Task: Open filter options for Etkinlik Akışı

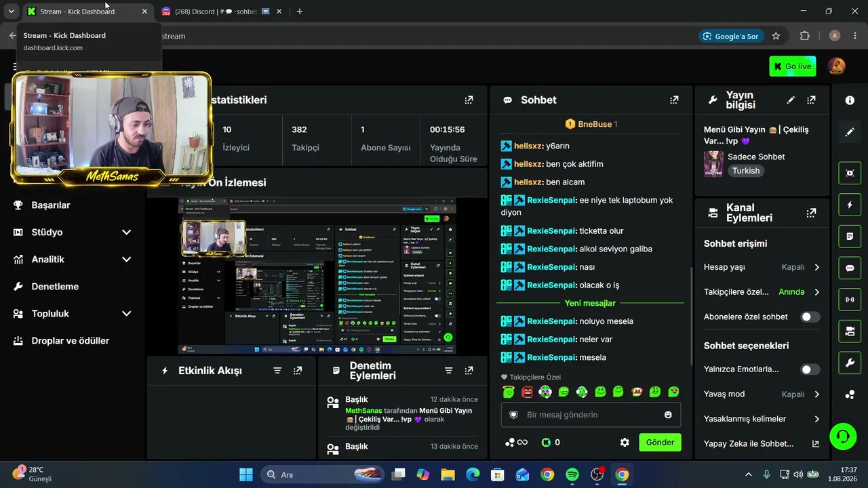Action: (x=277, y=371)
